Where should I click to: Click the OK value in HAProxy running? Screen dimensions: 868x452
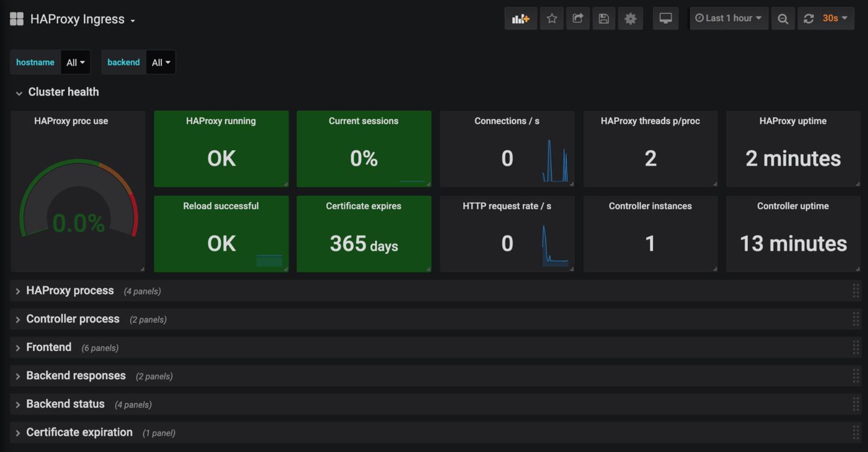[221, 159]
